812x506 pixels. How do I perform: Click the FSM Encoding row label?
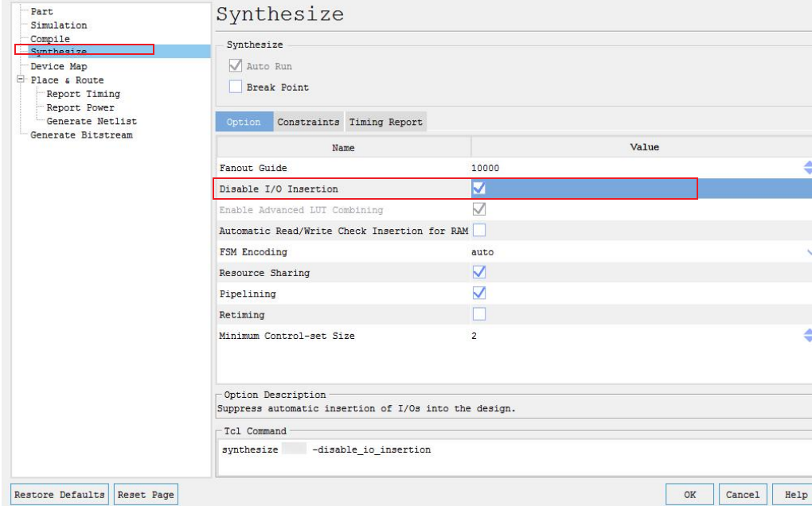252,252
